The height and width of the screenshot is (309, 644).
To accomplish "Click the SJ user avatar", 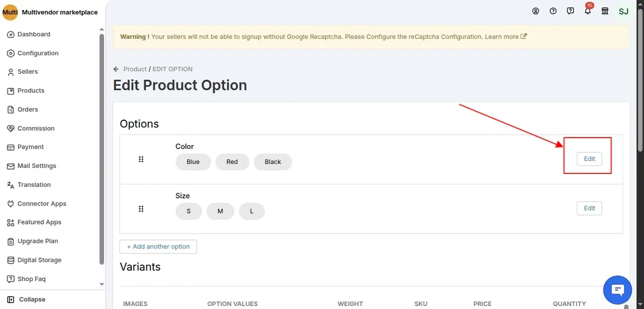I will [x=624, y=11].
